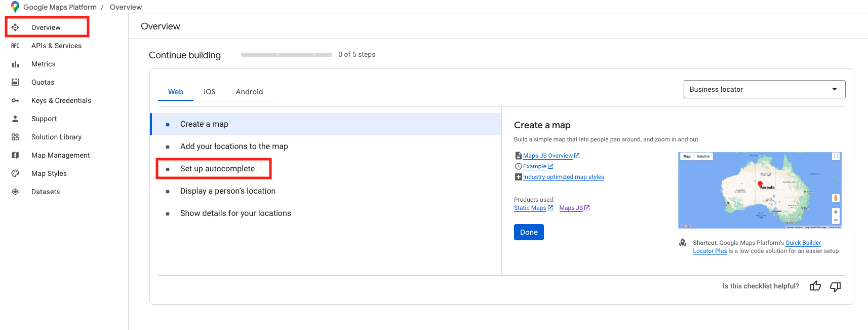The height and width of the screenshot is (330, 868).
Task: Click the Keys & Credentials key icon
Action: click(15, 101)
